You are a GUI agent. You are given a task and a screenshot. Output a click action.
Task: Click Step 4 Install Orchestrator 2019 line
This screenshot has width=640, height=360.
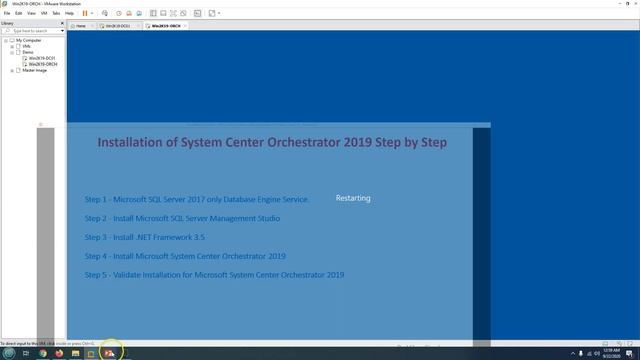pos(185,256)
